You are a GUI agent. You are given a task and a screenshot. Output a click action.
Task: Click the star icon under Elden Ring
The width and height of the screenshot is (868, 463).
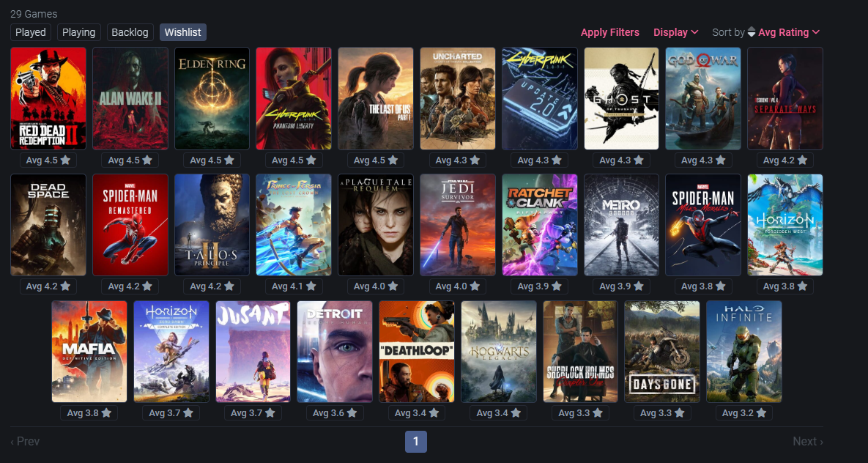[229, 160]
